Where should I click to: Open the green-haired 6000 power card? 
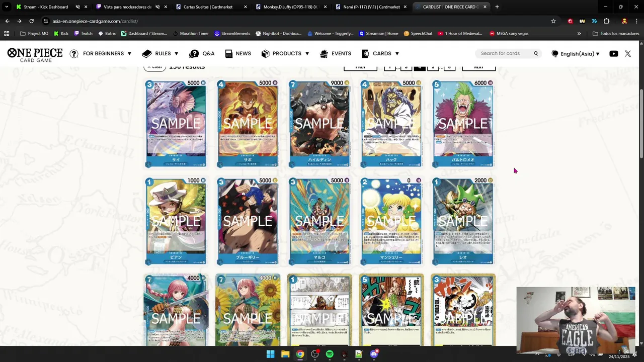[463, 124]
